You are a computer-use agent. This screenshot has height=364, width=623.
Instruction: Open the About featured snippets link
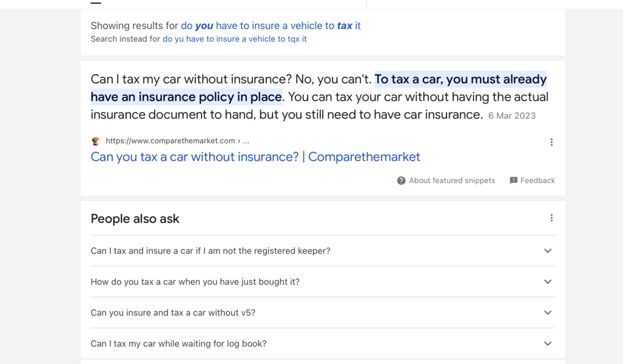pyautogui.click(x=452, y=181)
